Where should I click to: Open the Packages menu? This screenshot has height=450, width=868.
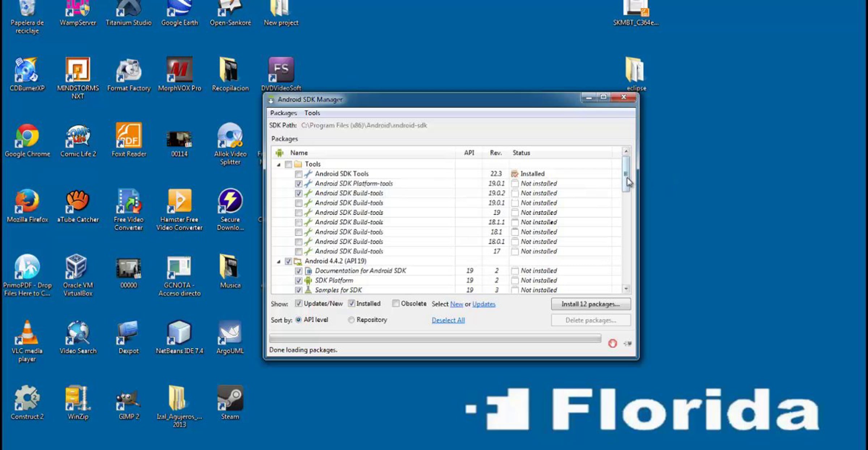click(x=284, y=113)
